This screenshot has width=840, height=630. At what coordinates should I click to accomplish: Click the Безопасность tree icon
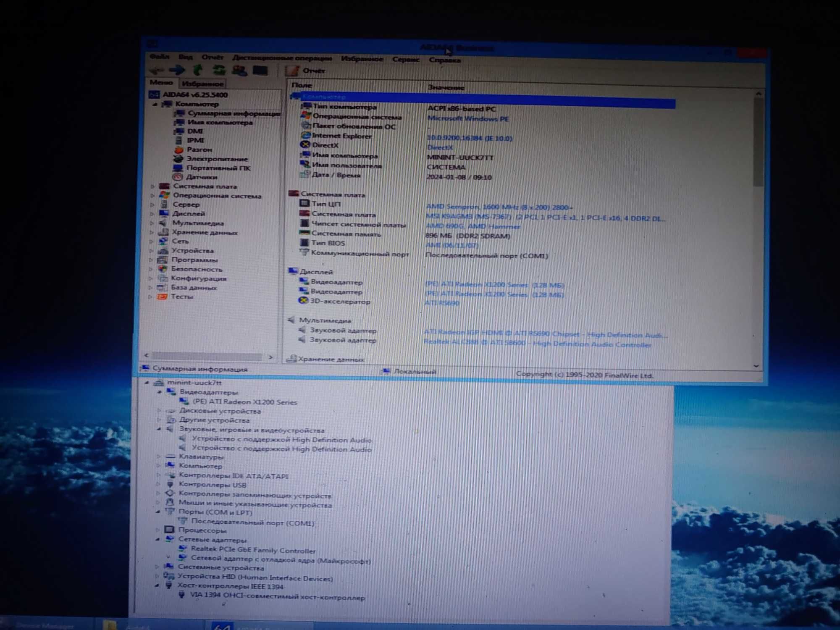click(x=163, y=269)
